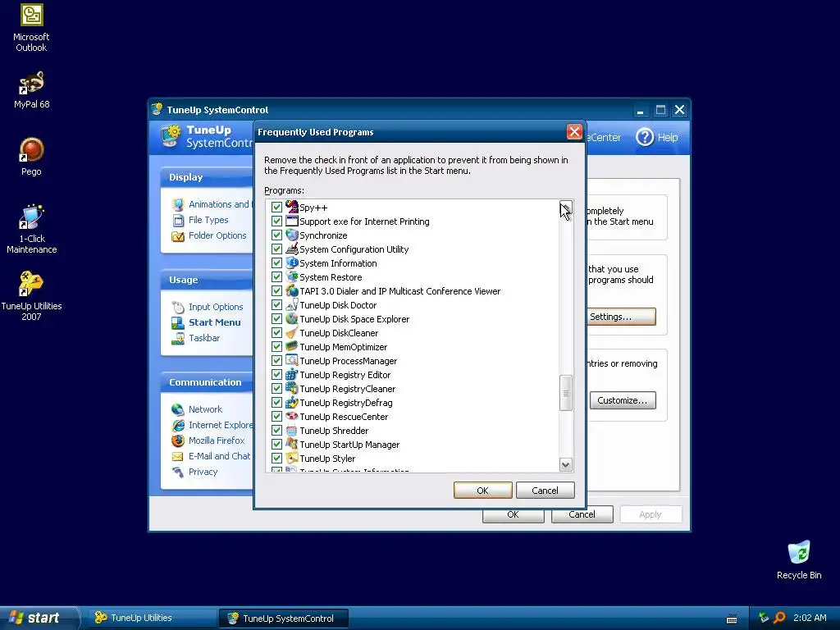The image size is (840, 630).
Task: Click the TuneUp Registry Editor icon
Action: (x=291, y=374)
